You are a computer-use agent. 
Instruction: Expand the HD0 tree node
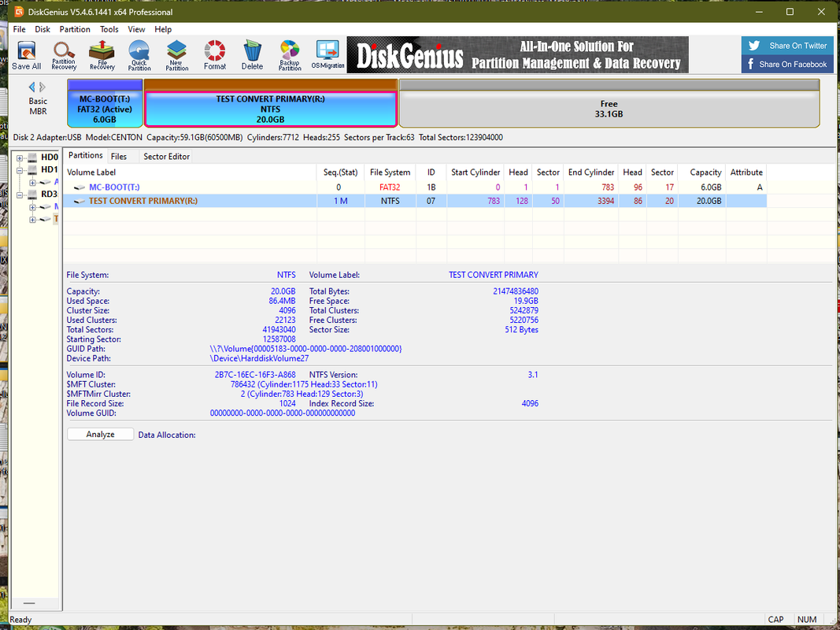point(19,158)
